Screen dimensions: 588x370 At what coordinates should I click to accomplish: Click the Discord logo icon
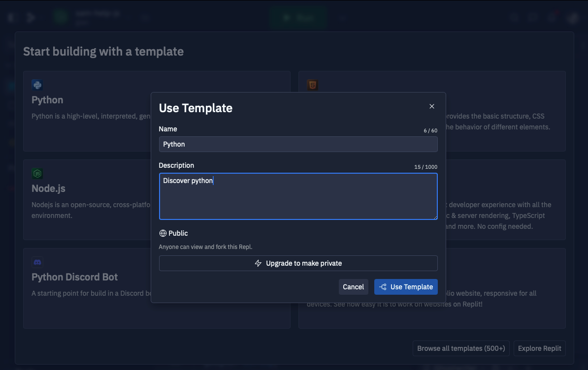(x=37, y=262)
